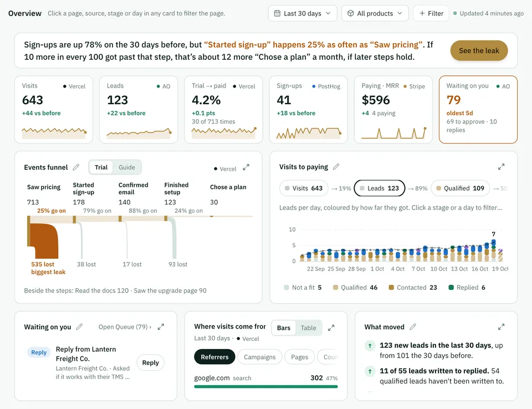
Task: Click Reply button for Lantern Freight Co.
Action: click(x=150, y=362)
